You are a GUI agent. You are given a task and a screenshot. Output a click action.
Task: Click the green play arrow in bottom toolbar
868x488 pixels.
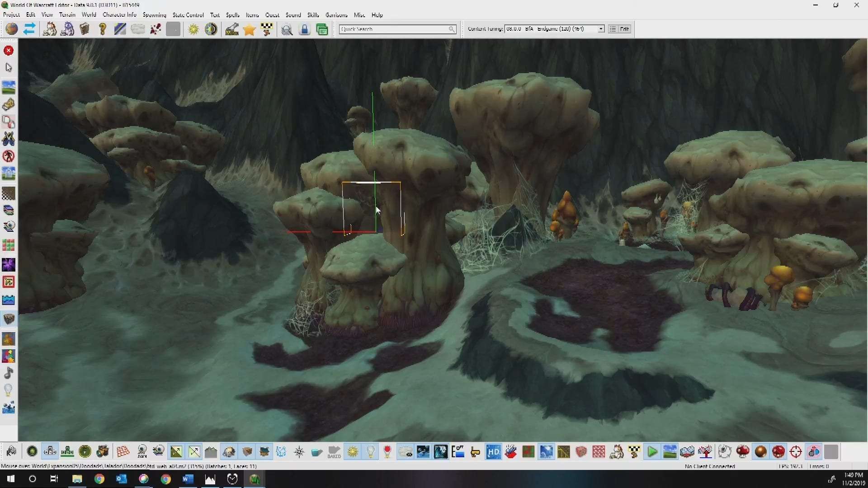[652, 452]
